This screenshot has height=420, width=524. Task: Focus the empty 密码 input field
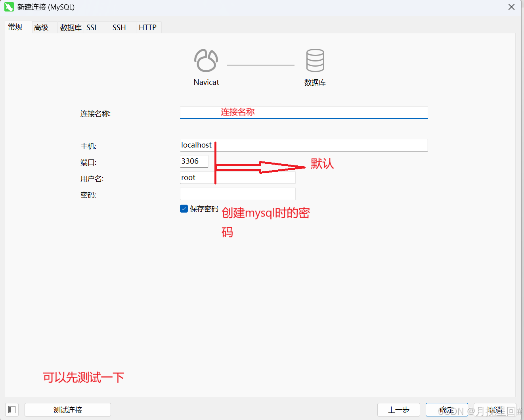tap(238, 194)
